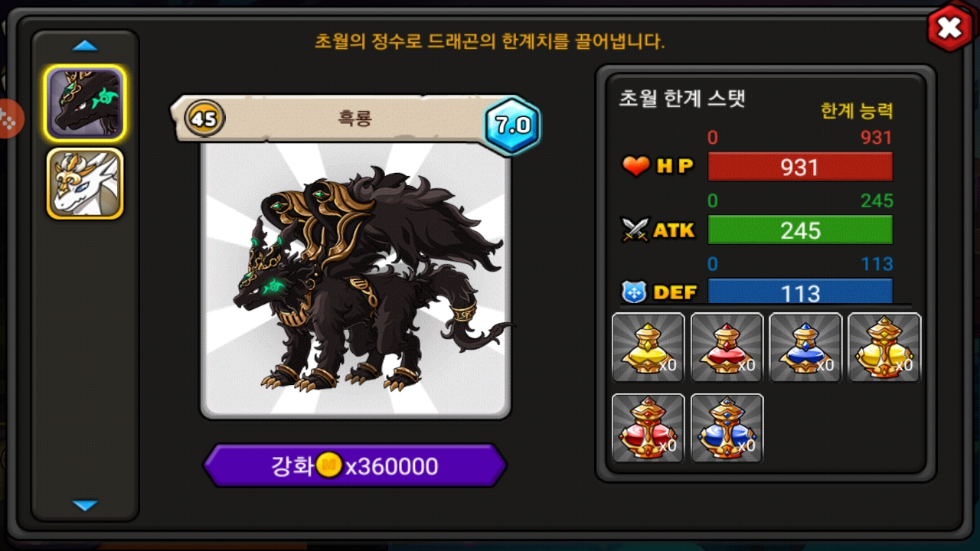Click the black dragon portrait image

click(x=356, y=279)
